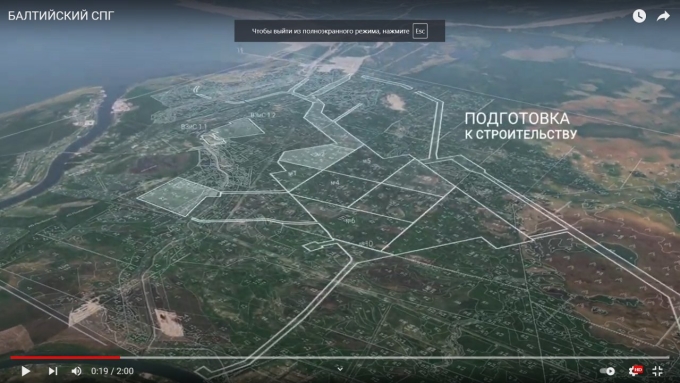
Task: Share the video via arrow icon
Action: [663, 16]
